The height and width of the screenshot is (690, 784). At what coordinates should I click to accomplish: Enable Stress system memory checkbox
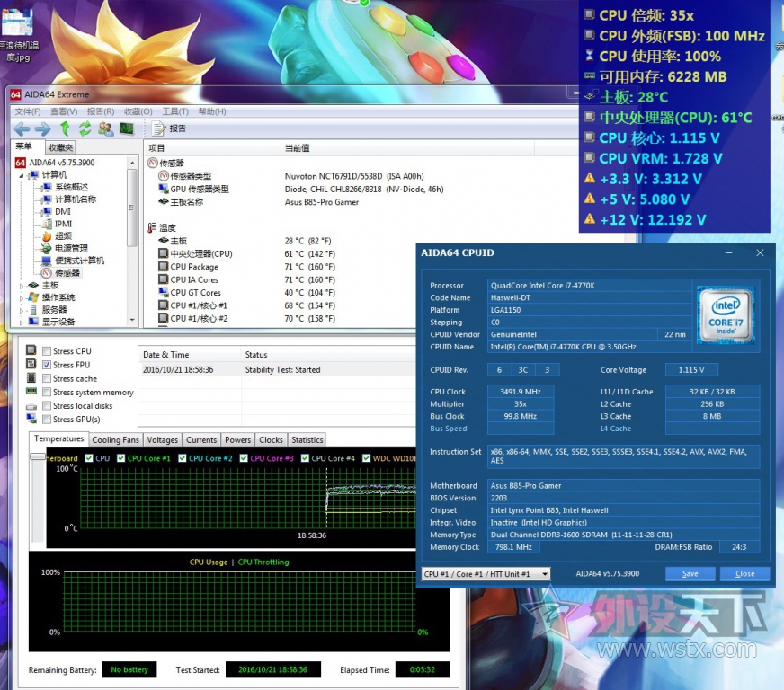[x=47, y=392]
